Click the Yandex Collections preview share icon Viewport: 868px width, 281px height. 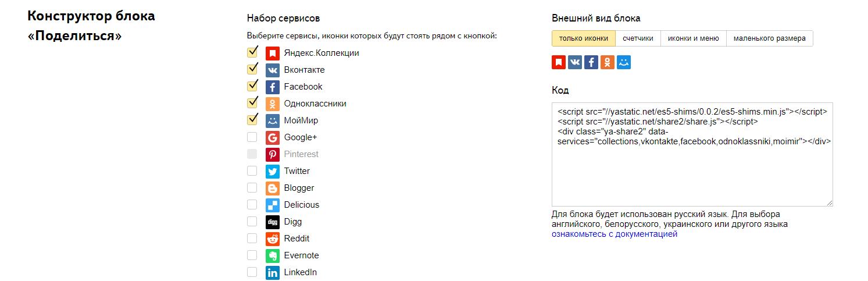559,62
